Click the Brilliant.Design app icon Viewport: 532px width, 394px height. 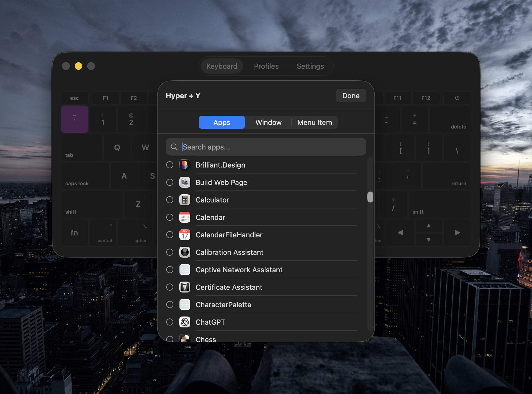185,165
